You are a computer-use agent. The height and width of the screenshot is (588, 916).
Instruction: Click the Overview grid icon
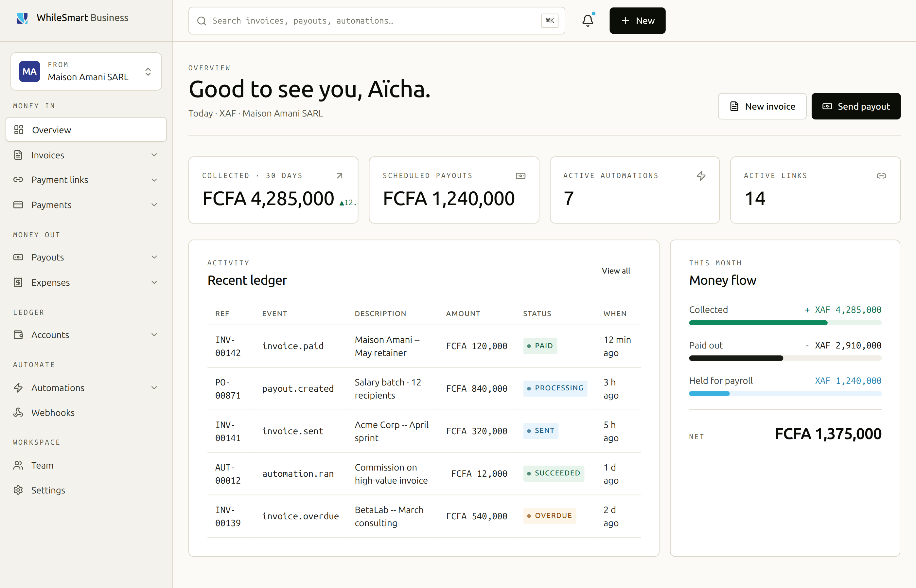pos(19,130)
